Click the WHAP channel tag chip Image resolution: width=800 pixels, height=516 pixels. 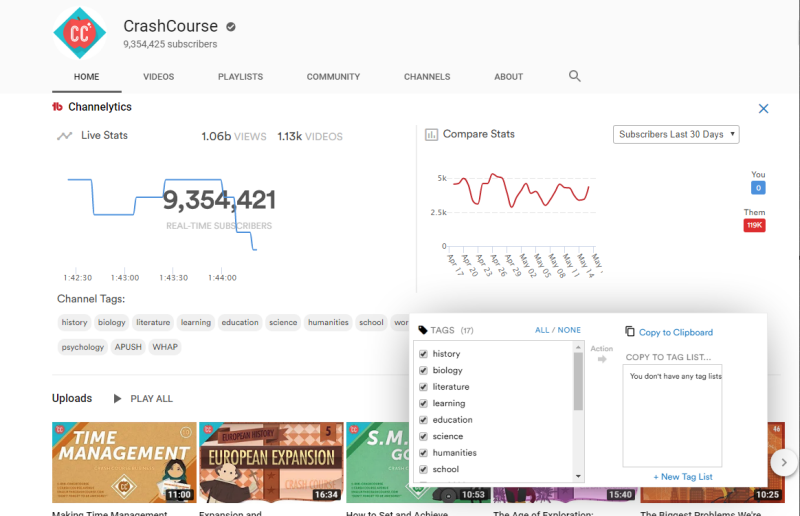[165, 347]
